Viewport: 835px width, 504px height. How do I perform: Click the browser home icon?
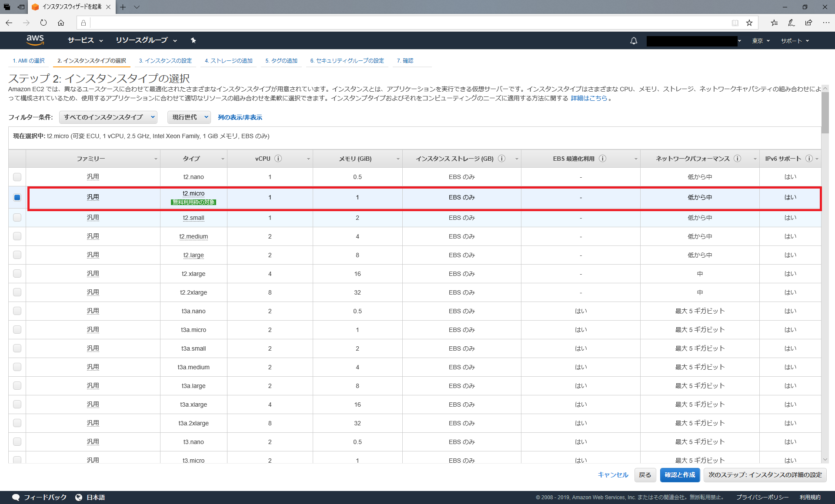(61, 23)
